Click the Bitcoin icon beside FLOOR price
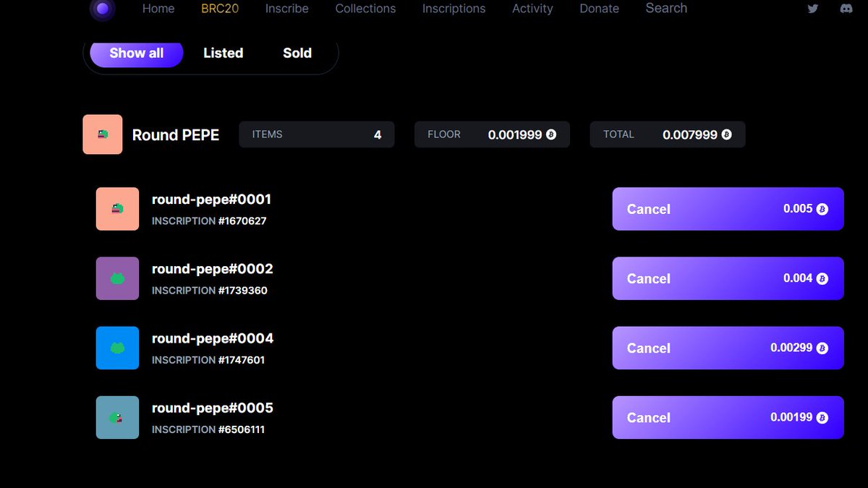 [x=551, y=134]
